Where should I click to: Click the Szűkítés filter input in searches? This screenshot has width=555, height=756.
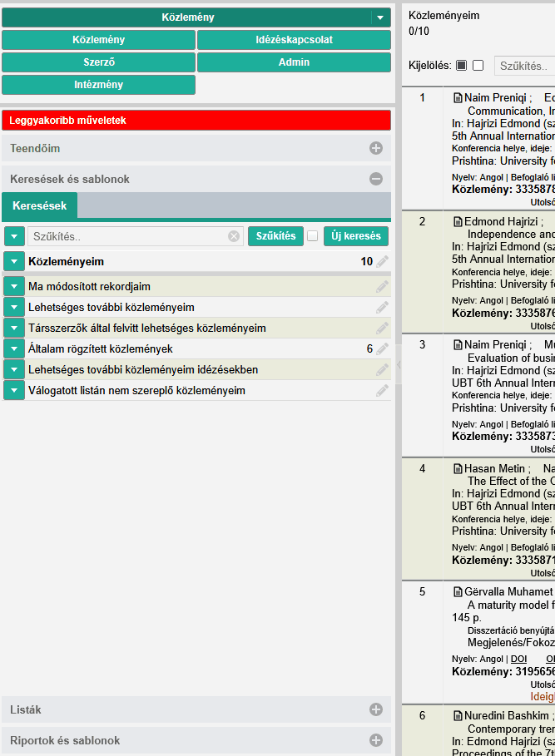click(129, 236)
